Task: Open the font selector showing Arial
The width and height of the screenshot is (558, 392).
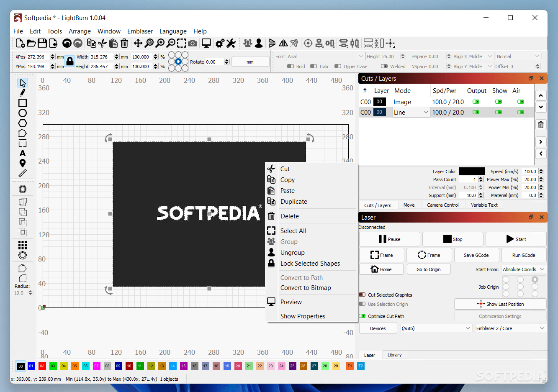Action: [x=325, y=56]
